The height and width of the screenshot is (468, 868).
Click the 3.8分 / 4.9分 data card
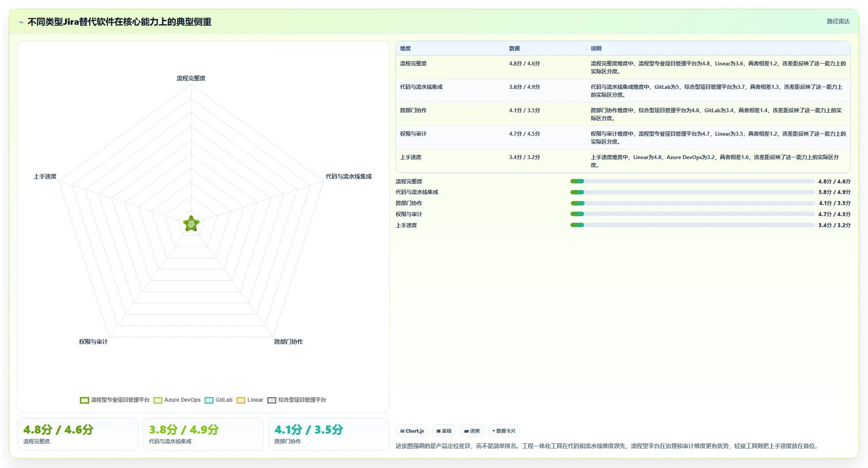203,434
